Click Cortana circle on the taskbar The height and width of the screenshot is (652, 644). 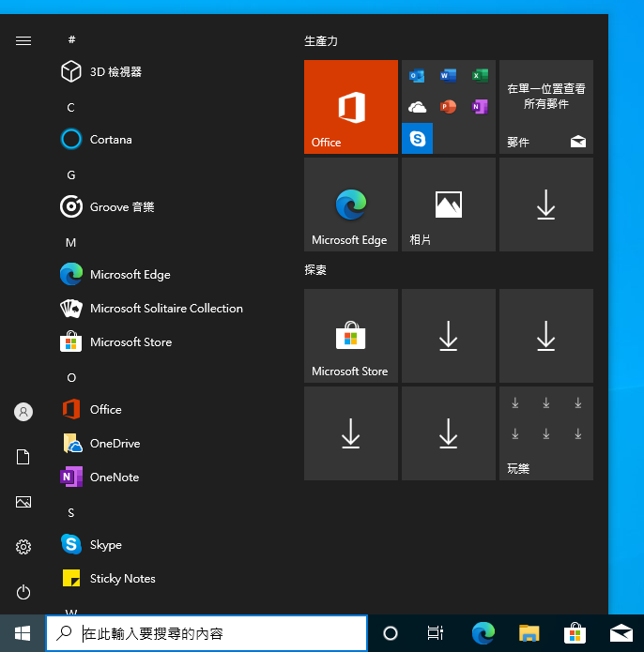point(391,633)
